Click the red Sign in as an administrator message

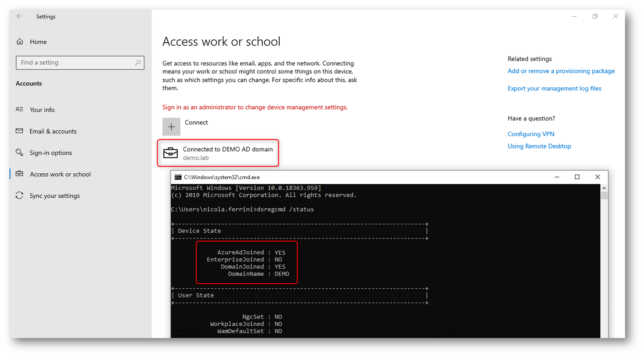pos(255,107)
